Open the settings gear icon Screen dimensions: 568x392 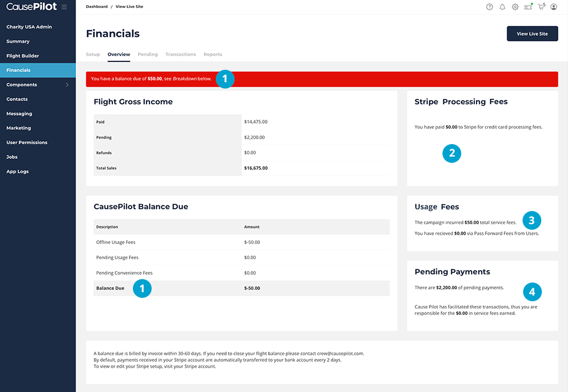[515, 7]
